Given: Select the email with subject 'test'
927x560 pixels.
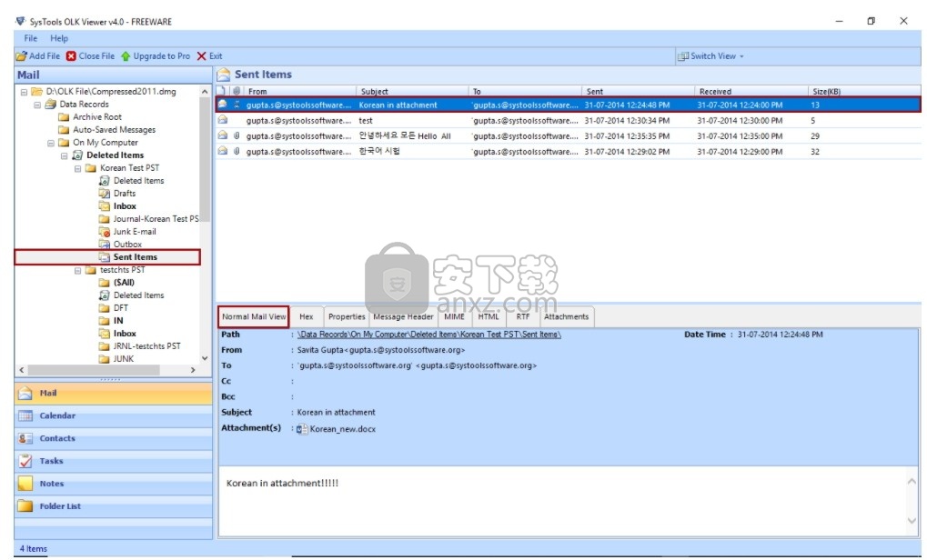Looking at the screenshot, I should coord(569,121).
